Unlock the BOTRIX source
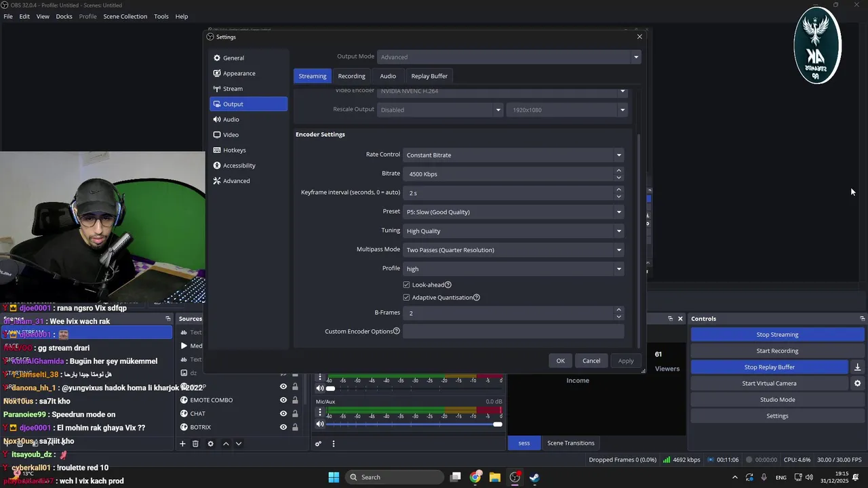The image size is (868, 488). coord(295,427)
